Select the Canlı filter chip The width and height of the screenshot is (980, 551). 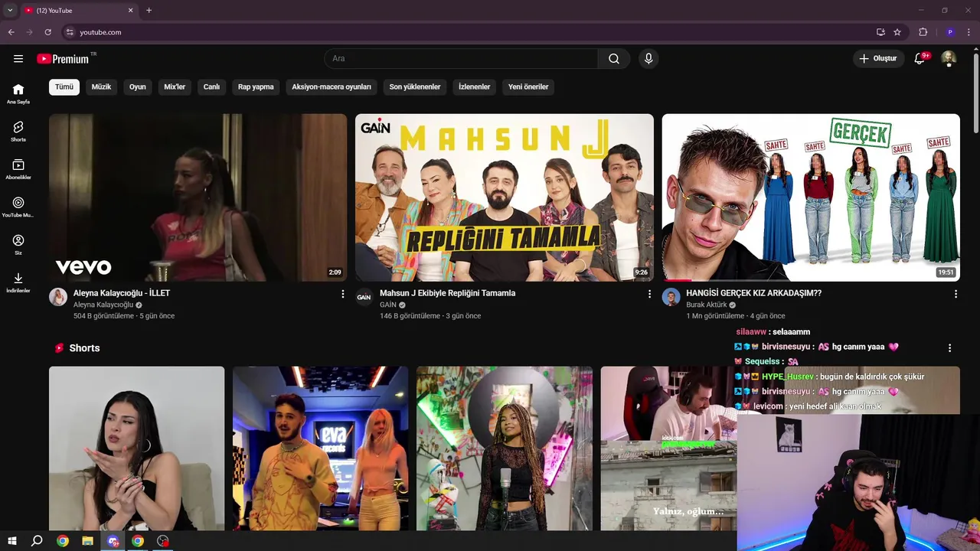click(211, 87)
